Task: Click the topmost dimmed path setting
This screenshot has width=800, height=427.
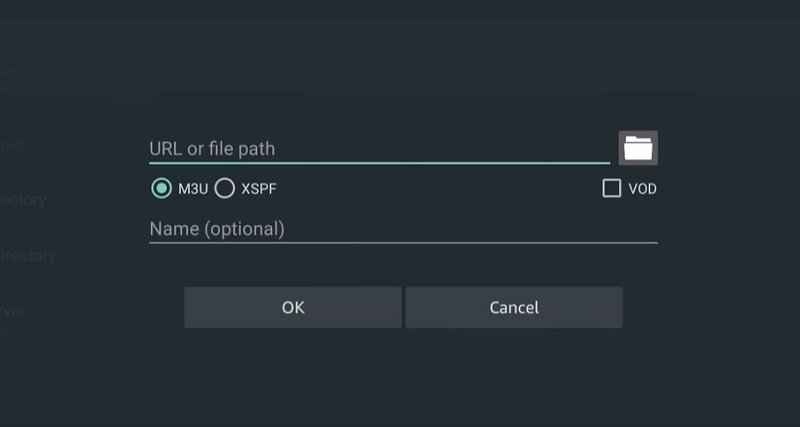Action: 15,70
